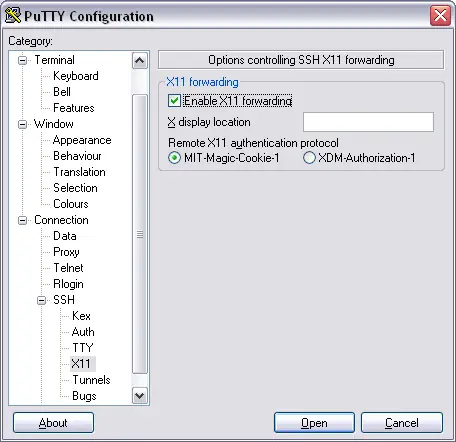Select the Window category
Screen dimensions: 456x442
click(x=54, y=124)
